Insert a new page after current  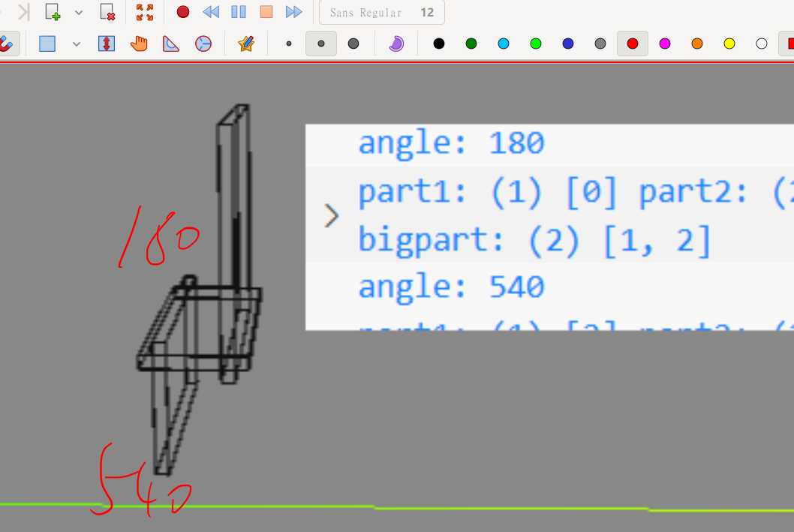coord(53,12)
